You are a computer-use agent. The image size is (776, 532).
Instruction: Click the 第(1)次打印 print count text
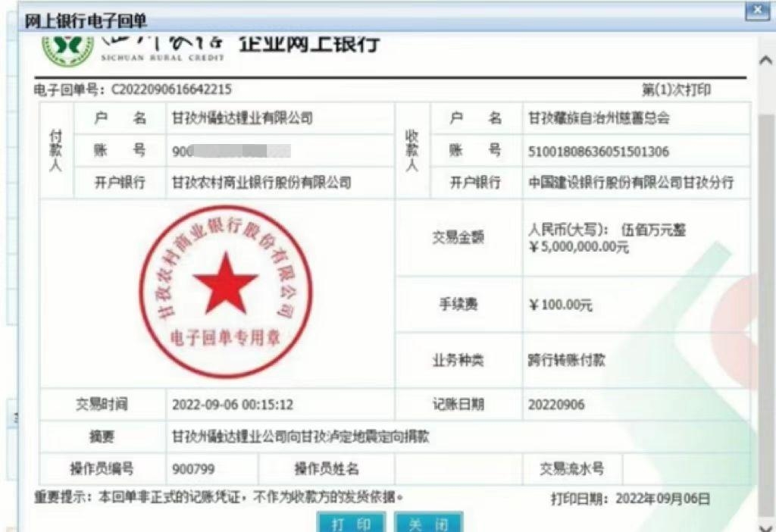(x=676, y=89)
